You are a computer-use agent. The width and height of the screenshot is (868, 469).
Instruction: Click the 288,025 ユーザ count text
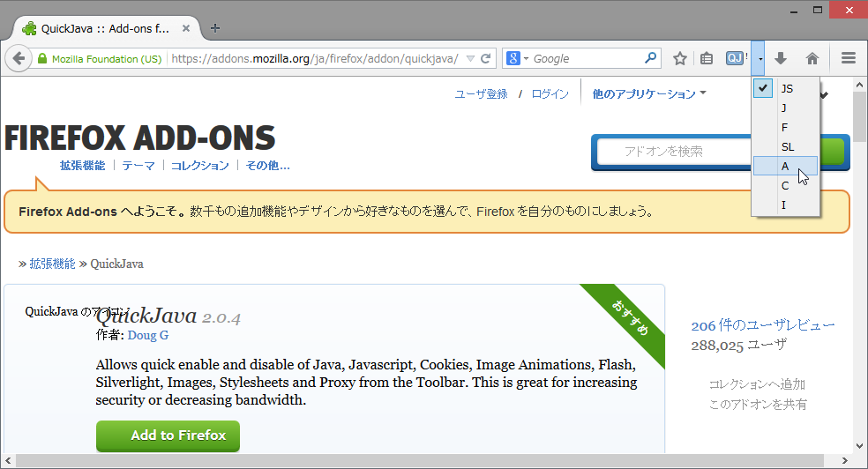coord(738,345)
